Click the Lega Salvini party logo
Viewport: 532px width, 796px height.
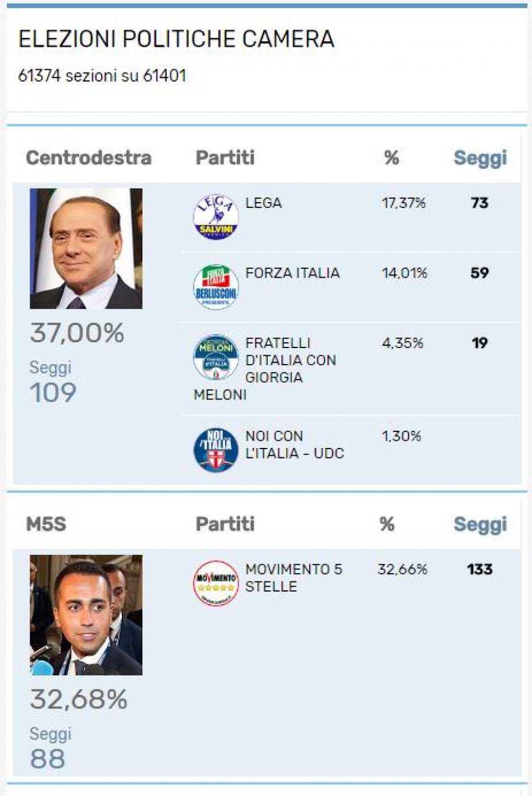(x=216, y=217)
